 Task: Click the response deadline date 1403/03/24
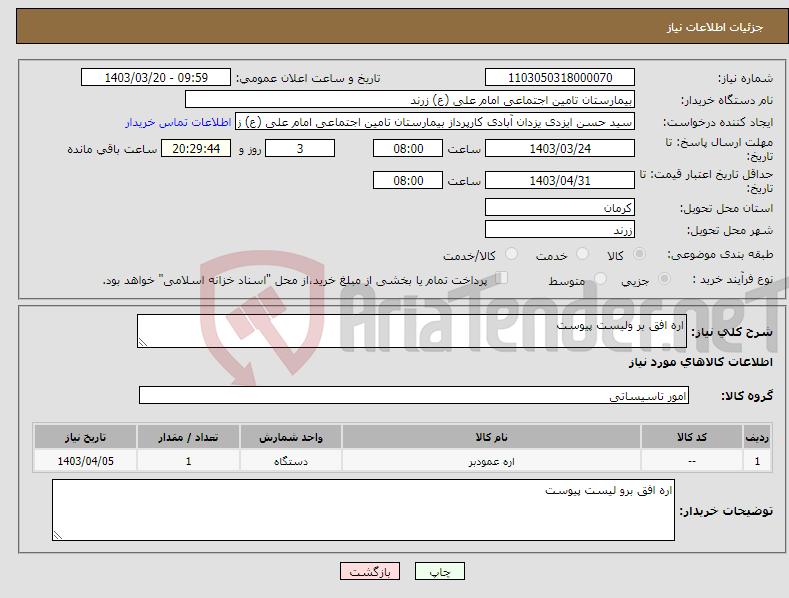pyautogui.click(x=560, y=148)
